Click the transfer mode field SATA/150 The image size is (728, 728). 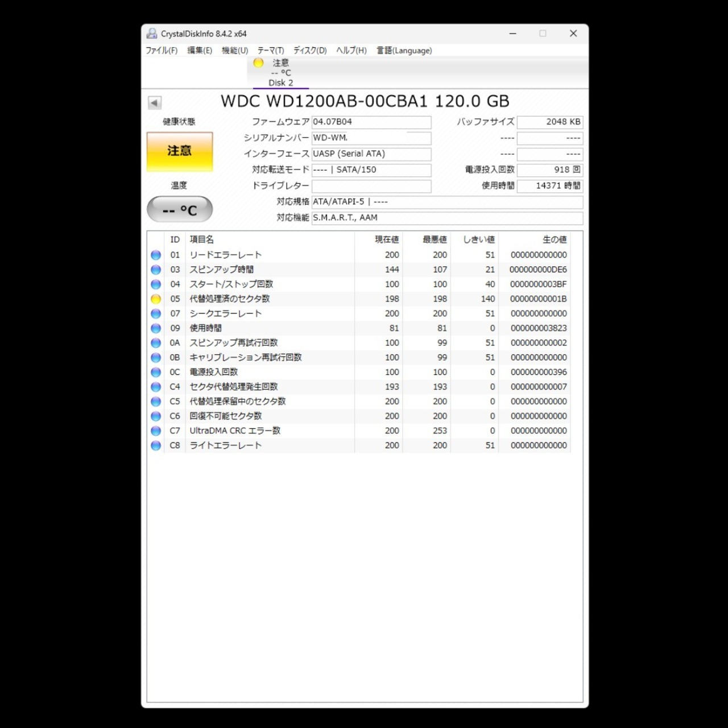371,170
